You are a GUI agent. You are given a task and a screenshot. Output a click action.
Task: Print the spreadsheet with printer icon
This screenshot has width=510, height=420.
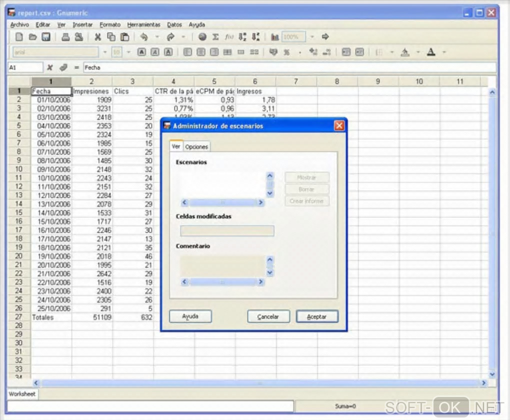click(65, 37)
